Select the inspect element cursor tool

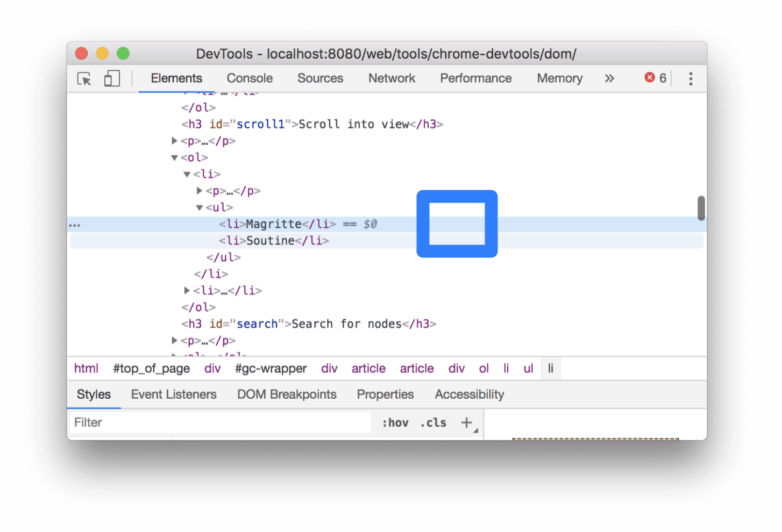(x=84, y=78)
